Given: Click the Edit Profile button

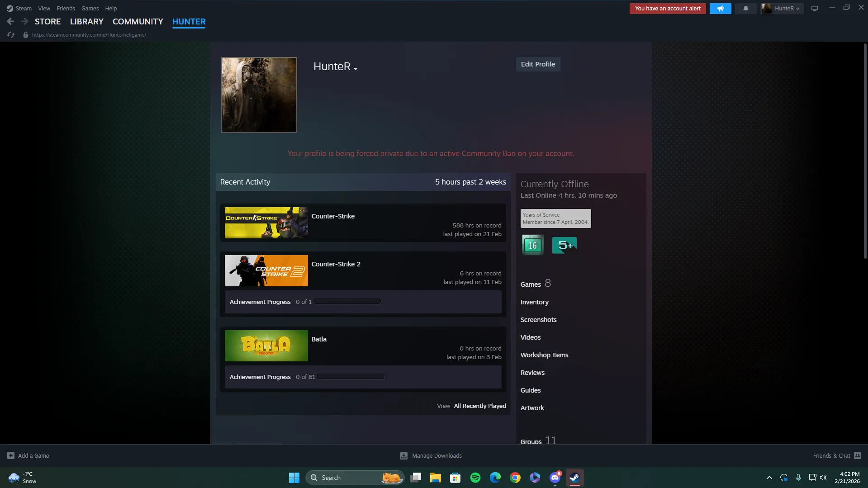Looking at the screenshot, I should [x=538, y=64].
